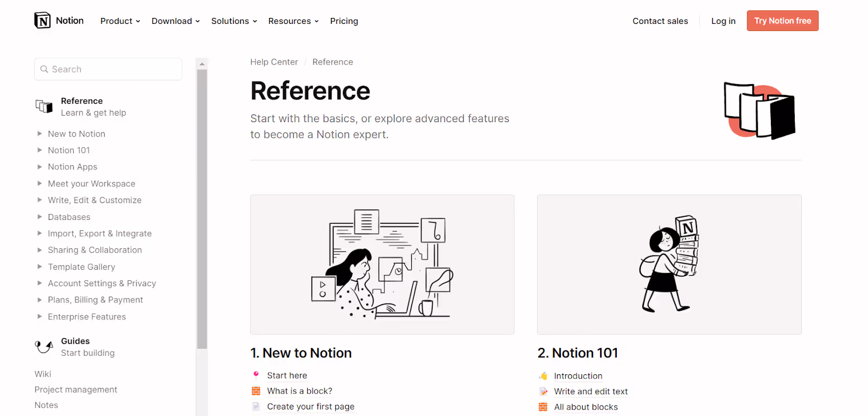The width and height of the screenshot is (868, 416).
Task: Open the Wiki guide link
Action: pyautogui.click(x=43, y=374)
